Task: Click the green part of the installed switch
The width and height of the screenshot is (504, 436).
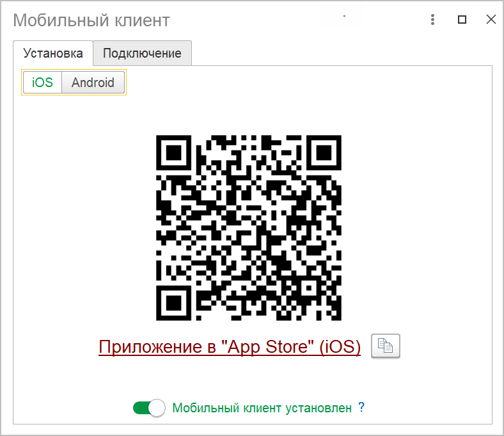Action: coord(141,408)
